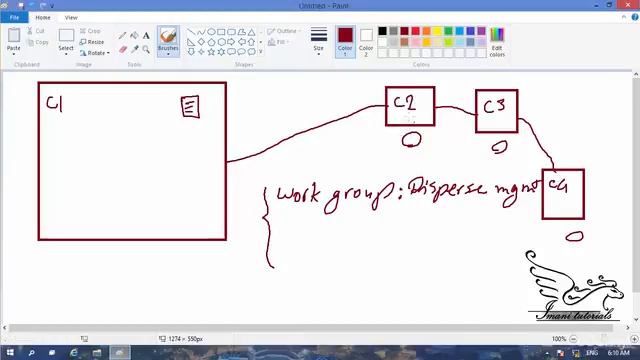Select the Color picker eyedropper tool
Viewport: 640px width, 360px height.
click(134, 50)
